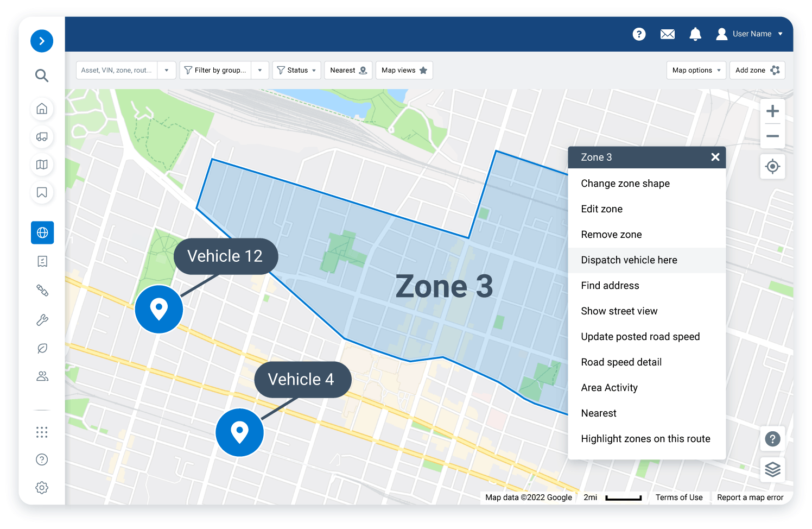
Task: Expand the sidebar with the arrow button
Action: [42, 41]
